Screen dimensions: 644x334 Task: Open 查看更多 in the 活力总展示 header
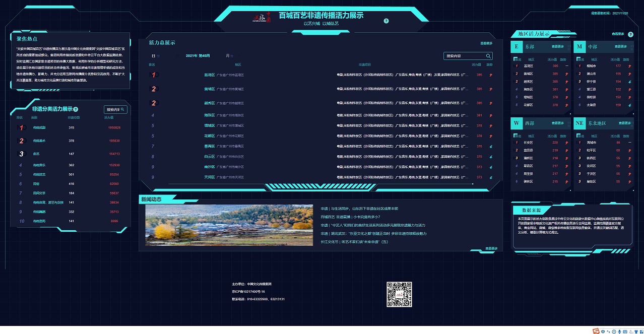click(x=486, y=44)
